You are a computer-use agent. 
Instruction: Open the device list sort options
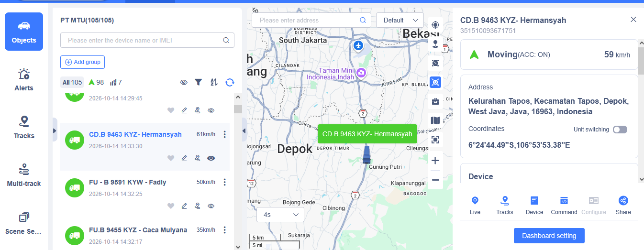coord(214,82)
